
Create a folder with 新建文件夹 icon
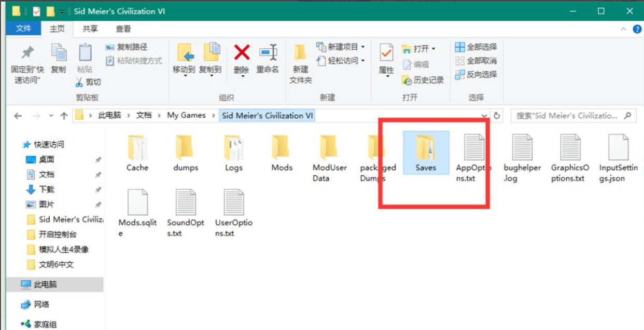(300, 53)
